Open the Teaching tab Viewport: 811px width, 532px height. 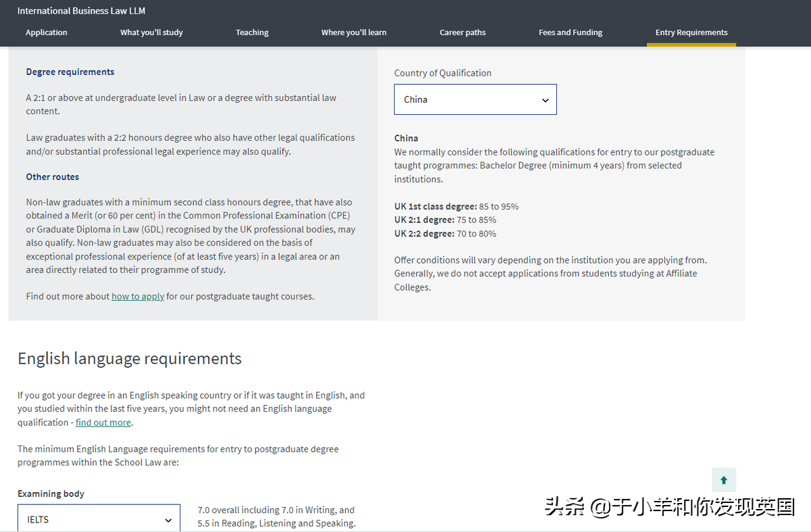(x=252, y=32)
